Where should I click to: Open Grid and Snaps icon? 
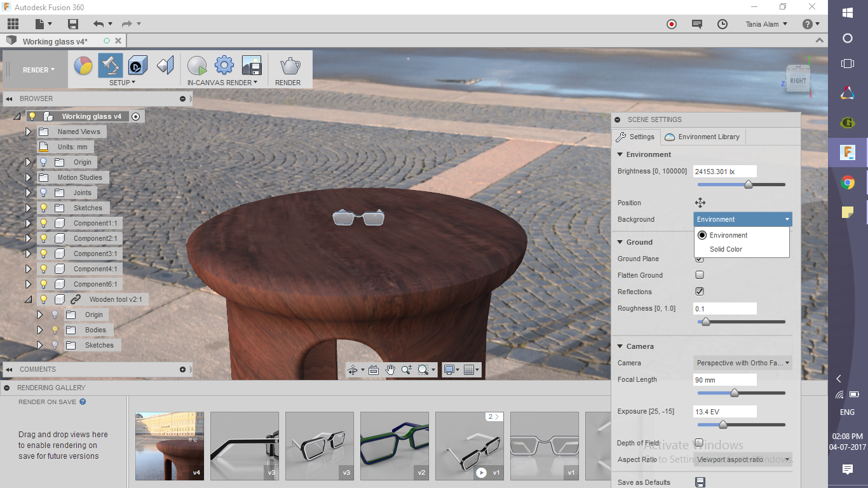click(469, 369)
